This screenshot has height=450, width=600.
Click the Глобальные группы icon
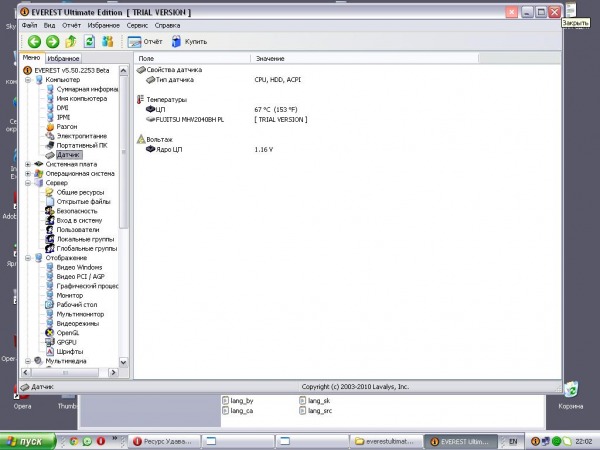tap(50, 249)
